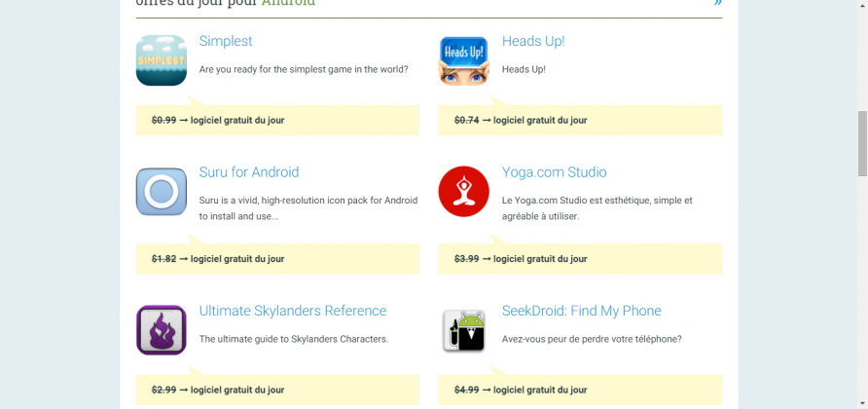
Task: Open the Heads Up! title link
Action: click(533, 42)
